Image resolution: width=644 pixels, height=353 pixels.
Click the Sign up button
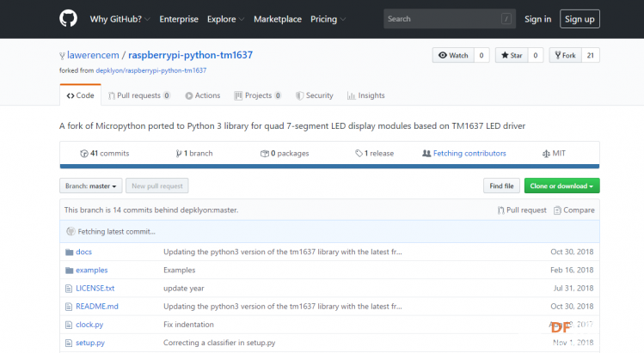580,19
